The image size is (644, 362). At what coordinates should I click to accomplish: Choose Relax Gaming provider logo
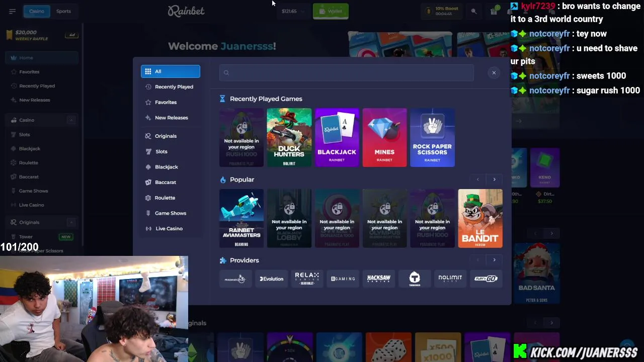point(307,279)
